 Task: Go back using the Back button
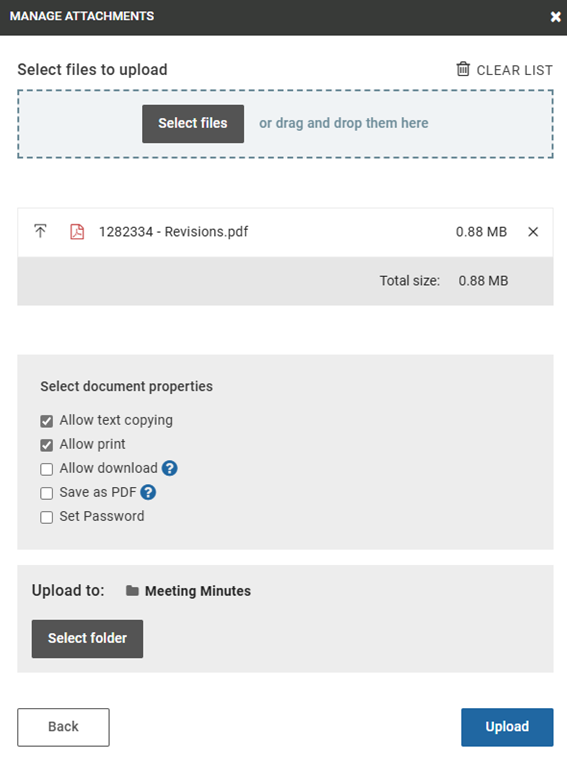click(63, 727)
